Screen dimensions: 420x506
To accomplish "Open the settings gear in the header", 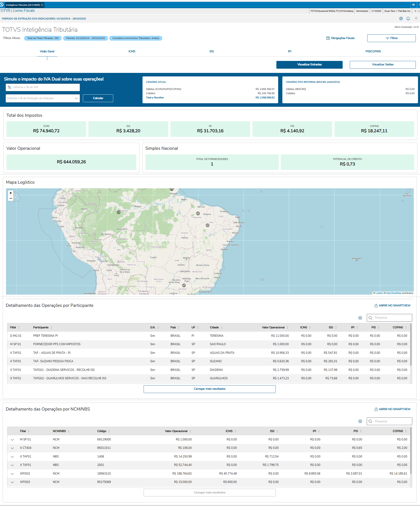I will [401, 19].
